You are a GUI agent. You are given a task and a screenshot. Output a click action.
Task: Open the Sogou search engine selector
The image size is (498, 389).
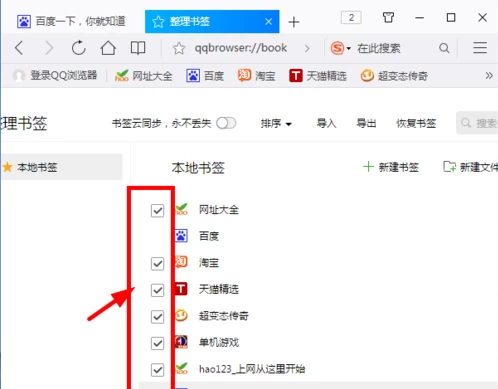click(340, 48)
